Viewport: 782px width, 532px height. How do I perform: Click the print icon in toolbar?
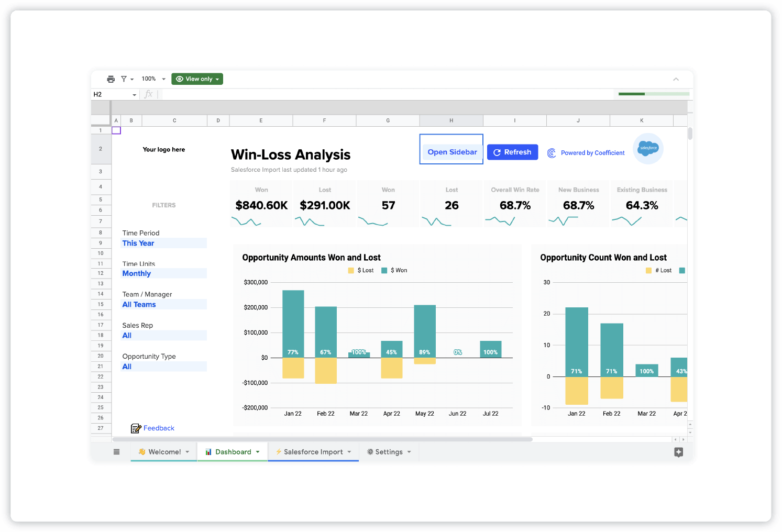coord(111,79)
